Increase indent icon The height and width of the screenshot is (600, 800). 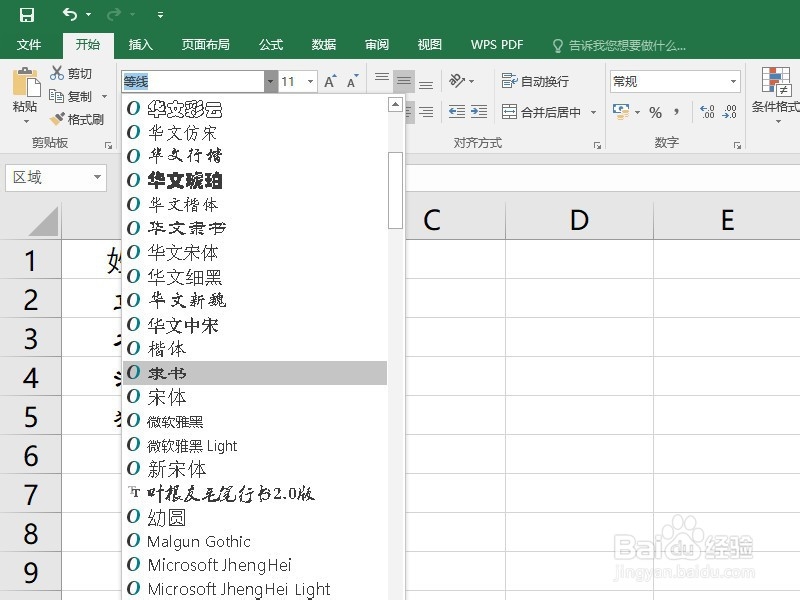coord(479,112)
